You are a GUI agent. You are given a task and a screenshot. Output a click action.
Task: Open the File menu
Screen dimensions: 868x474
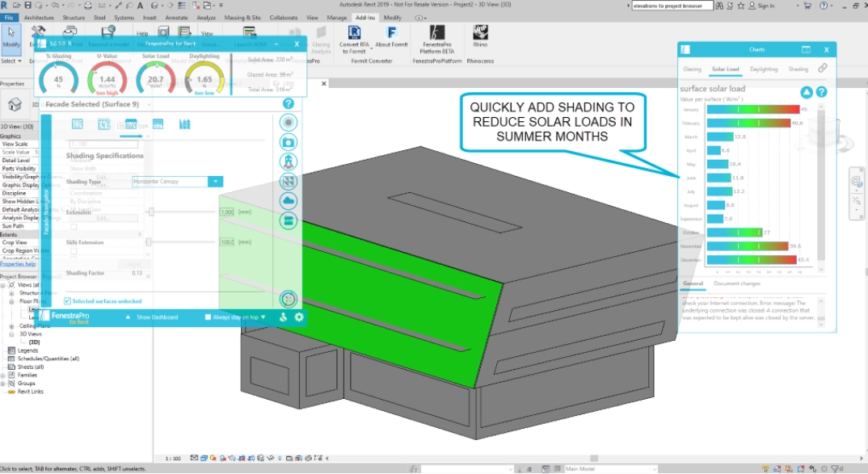pyautogui.click(x=9, y=18)
